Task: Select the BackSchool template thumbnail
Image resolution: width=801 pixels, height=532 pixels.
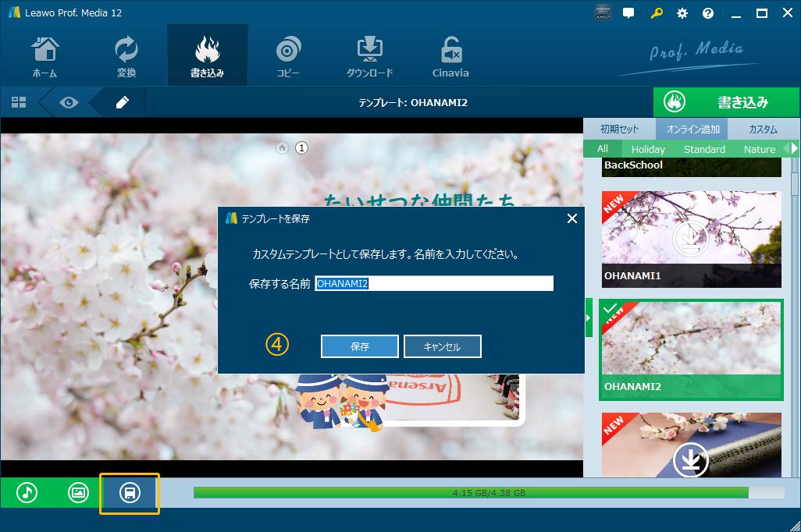Action: point(691,167)
